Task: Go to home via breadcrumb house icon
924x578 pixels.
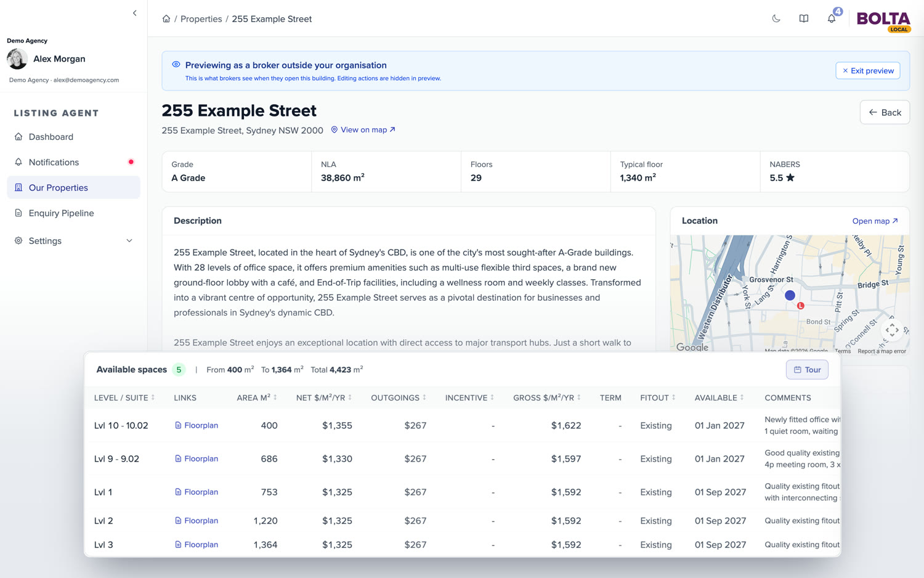Action: click(166, 19)
